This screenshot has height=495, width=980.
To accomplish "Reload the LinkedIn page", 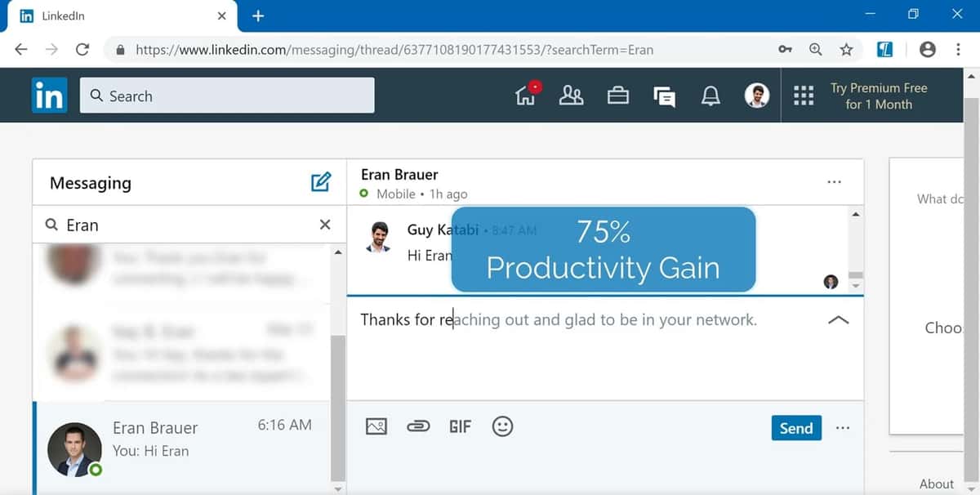I will 82,49.
